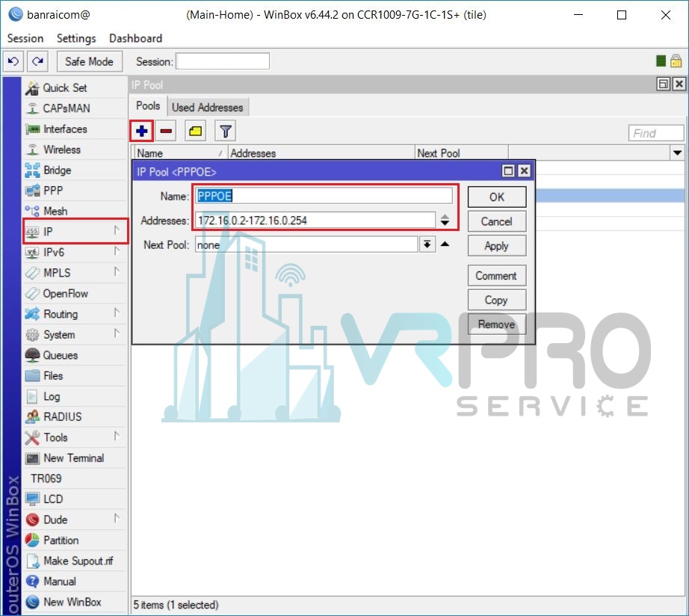Screen dimensions: 689x616
Task: Click the Addresses up/down stepper arrows
Action: click(x=445, y=221)
